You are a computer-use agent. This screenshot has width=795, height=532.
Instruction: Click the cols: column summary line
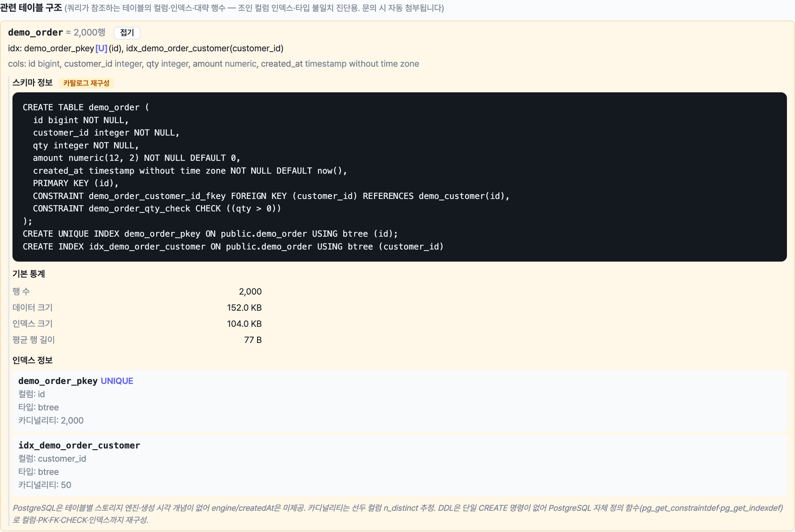[x=213, y=64]
